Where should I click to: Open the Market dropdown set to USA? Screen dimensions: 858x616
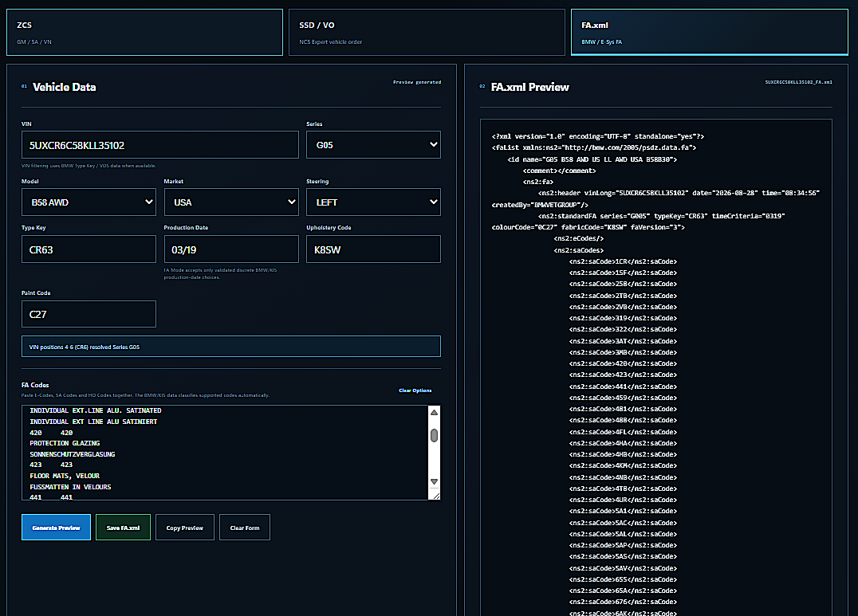coord(231,202)
